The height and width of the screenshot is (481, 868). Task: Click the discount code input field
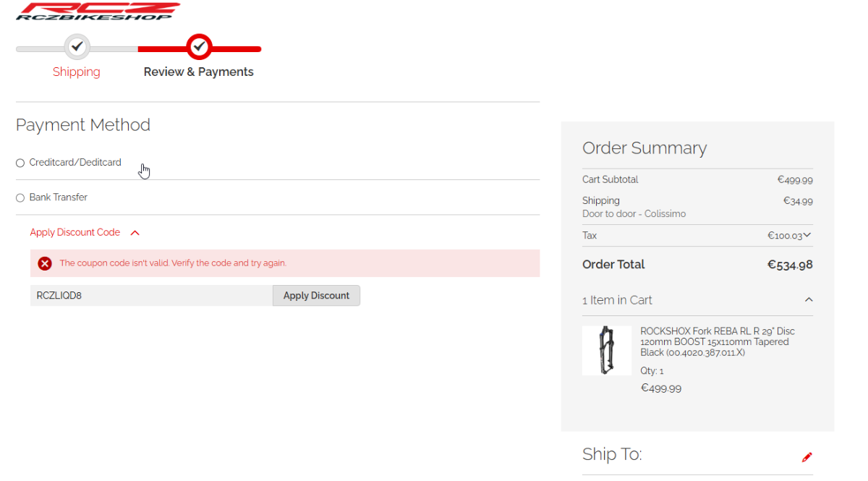click(x=151, y=296)
